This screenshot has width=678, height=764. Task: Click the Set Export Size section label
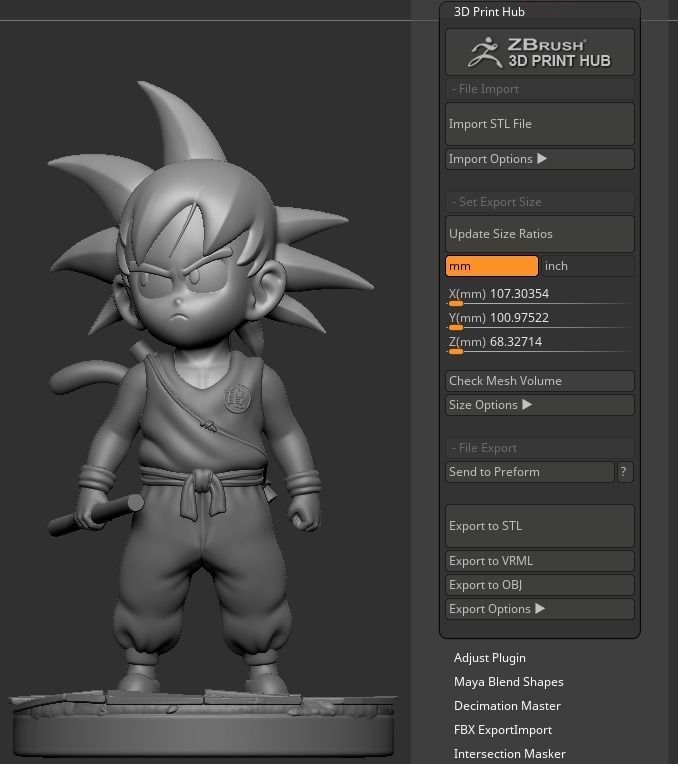click(x=540, y=202)
